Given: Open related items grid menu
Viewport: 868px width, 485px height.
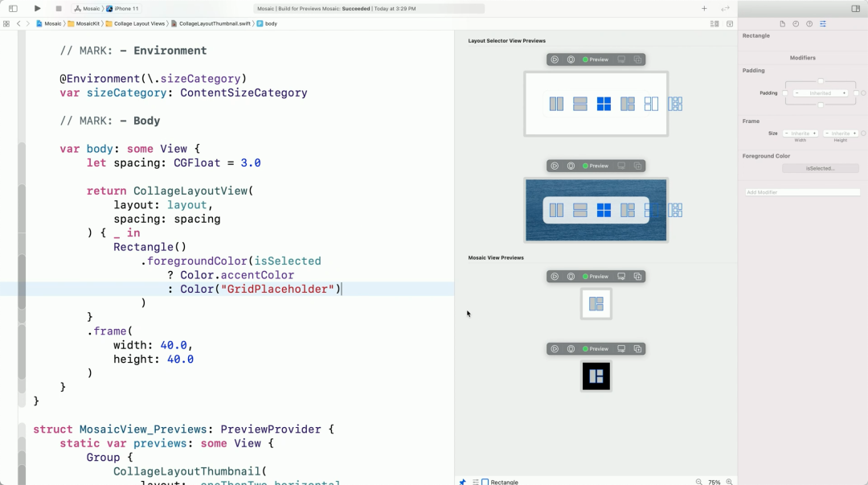Looking at the screenshot, I should point(6,24).
